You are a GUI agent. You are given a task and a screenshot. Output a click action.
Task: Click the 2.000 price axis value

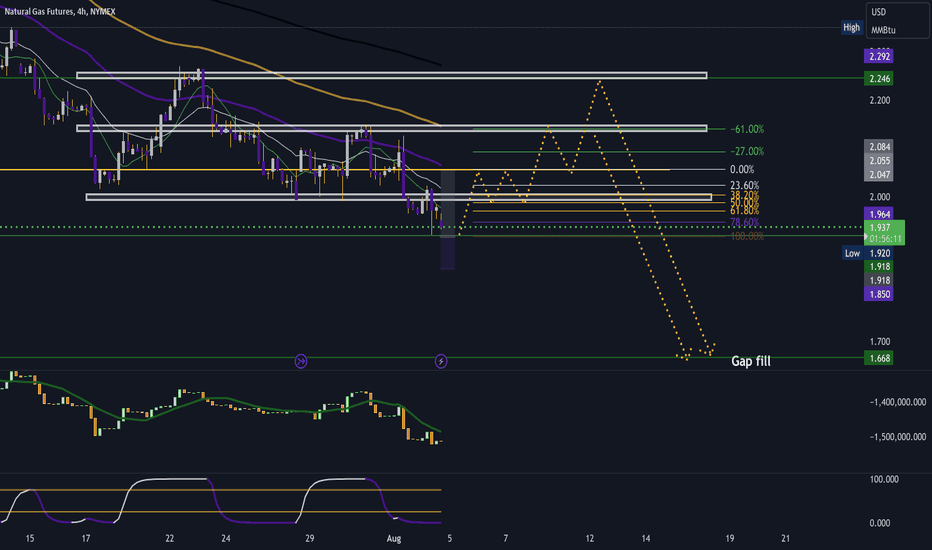pyautogui.click(x=880, y=197)
